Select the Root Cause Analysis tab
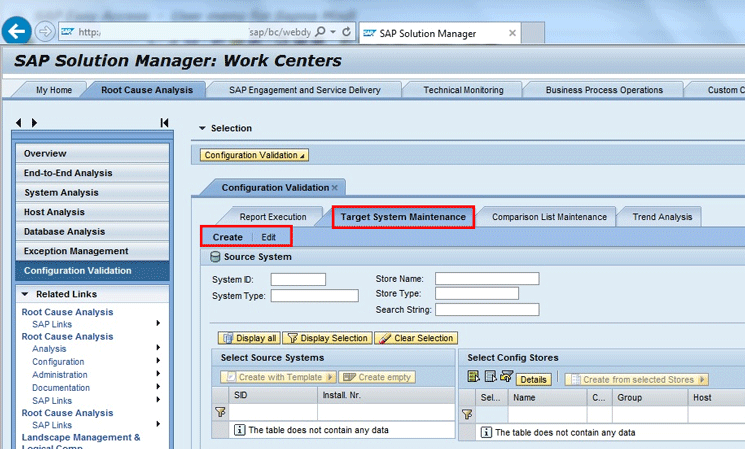The width and height of the screenshot is (745, 449). click(147, 90)
